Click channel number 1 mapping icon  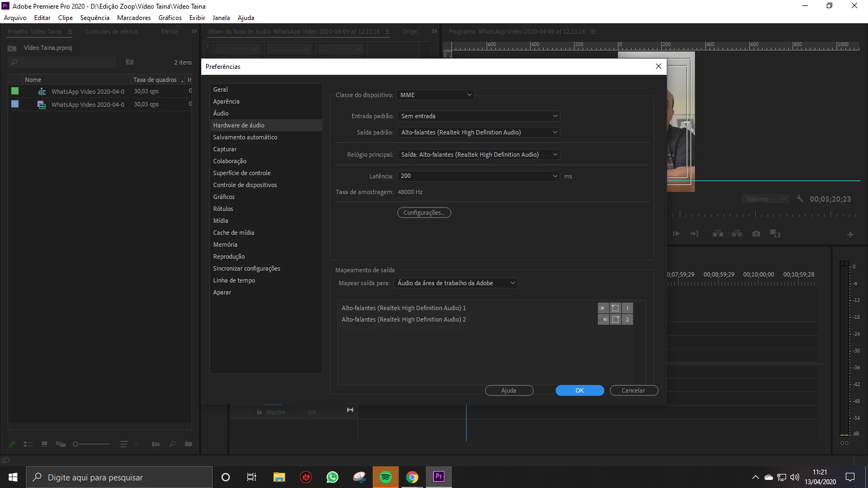click(627, 308)
